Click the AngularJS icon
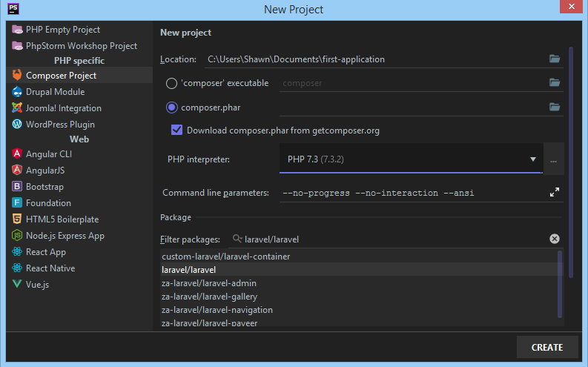Image resolution: width=588 pixels, height=367 pixels. coord(17,171)
